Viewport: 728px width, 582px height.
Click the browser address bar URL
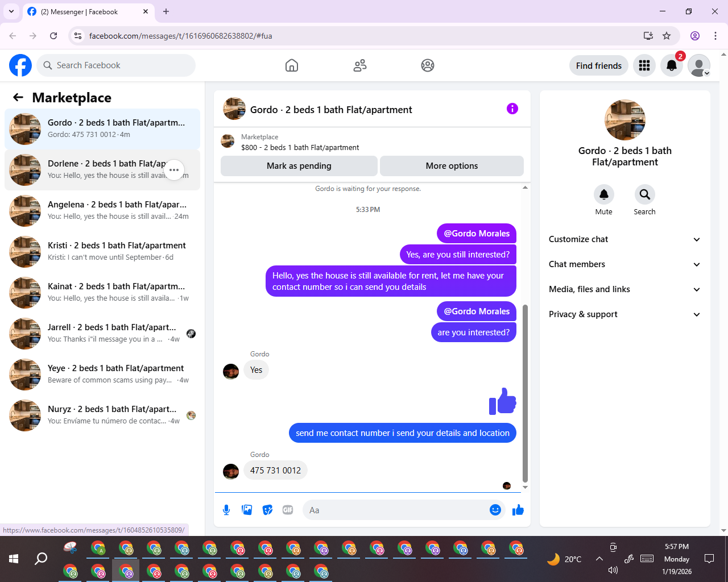pyautogui.click(x=180, y=36)
